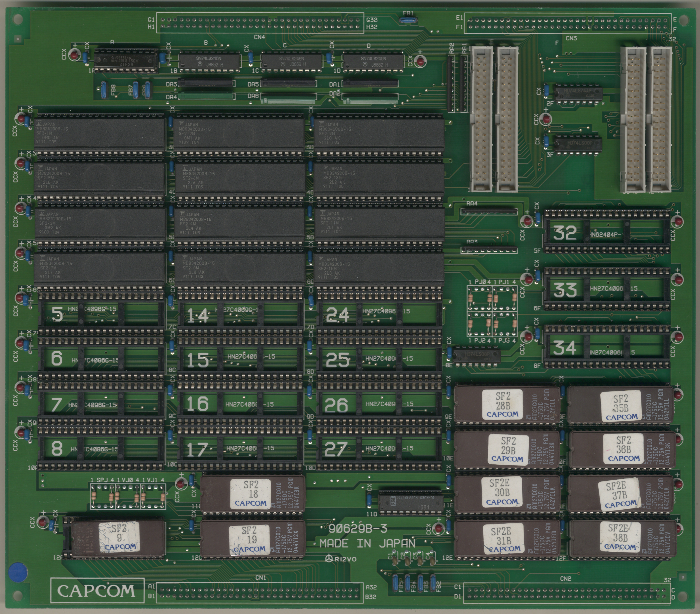Click the SN74LS245N chip at position 1B
The image size is (700, 614).
point(209,62)
